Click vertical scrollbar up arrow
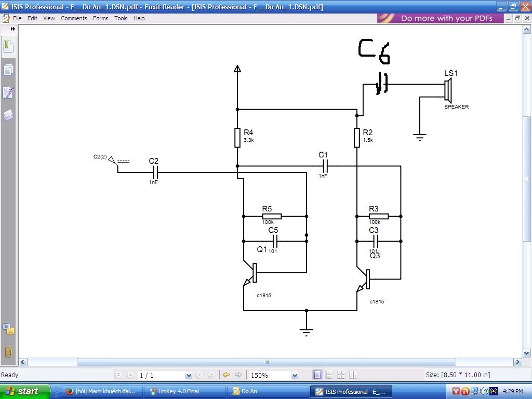532x399 pixels. click(x=527, y=30)
